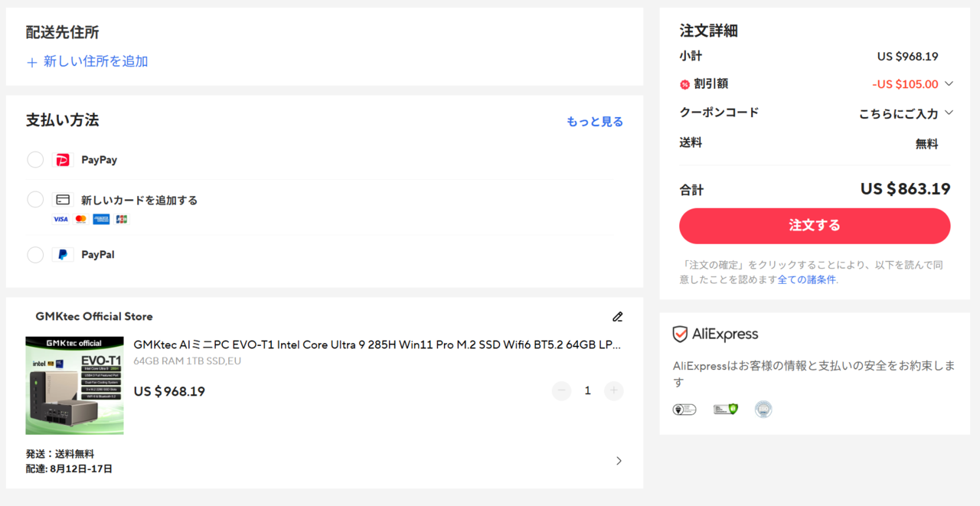Click the 64GB RAM 1TB SSD,EU variant text
The width and height of the screenshot is (980, 506).
coord(188,361)
